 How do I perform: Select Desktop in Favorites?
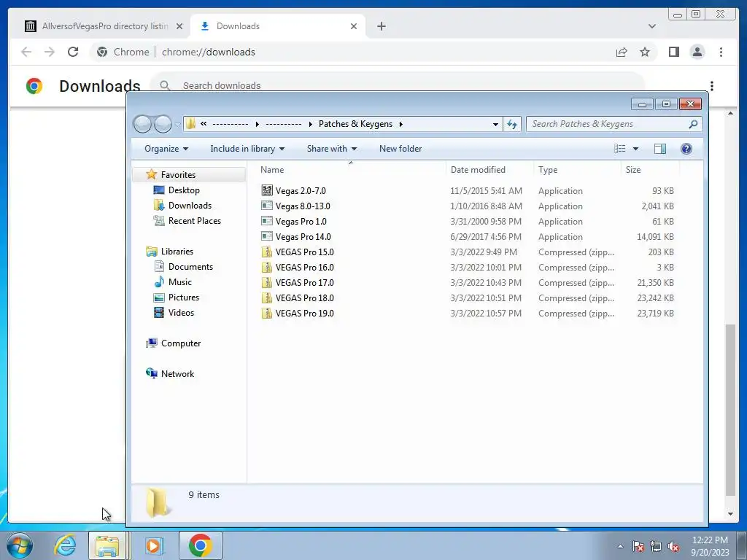184,190
